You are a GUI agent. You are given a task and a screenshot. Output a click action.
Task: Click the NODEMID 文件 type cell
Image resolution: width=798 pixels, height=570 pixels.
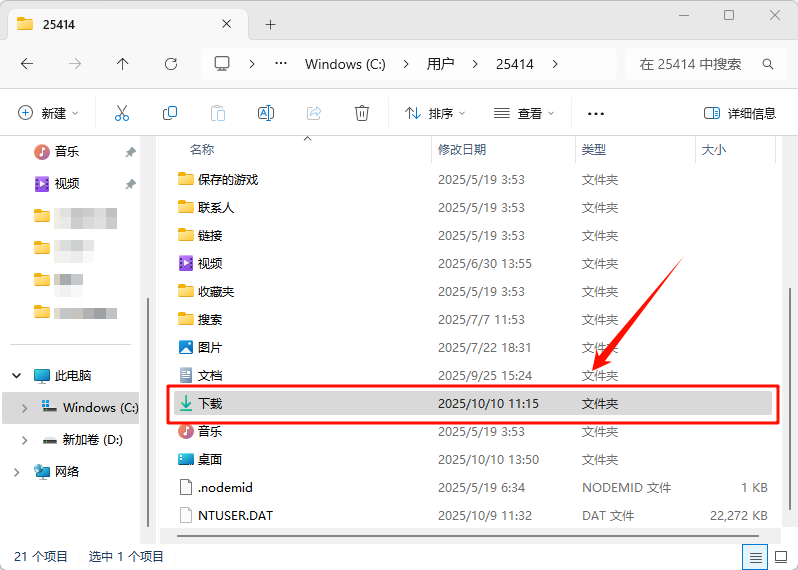point(626,488)
